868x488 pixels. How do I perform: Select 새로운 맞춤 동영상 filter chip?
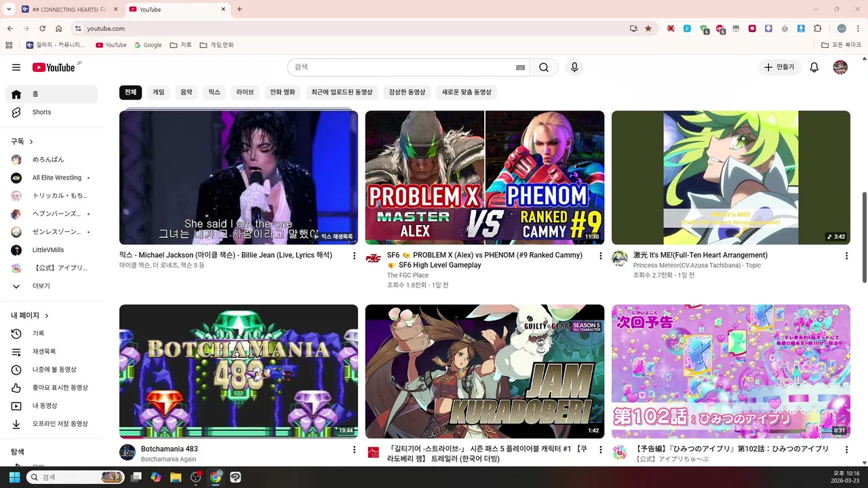pyautogui.click(x=467, y=92)
